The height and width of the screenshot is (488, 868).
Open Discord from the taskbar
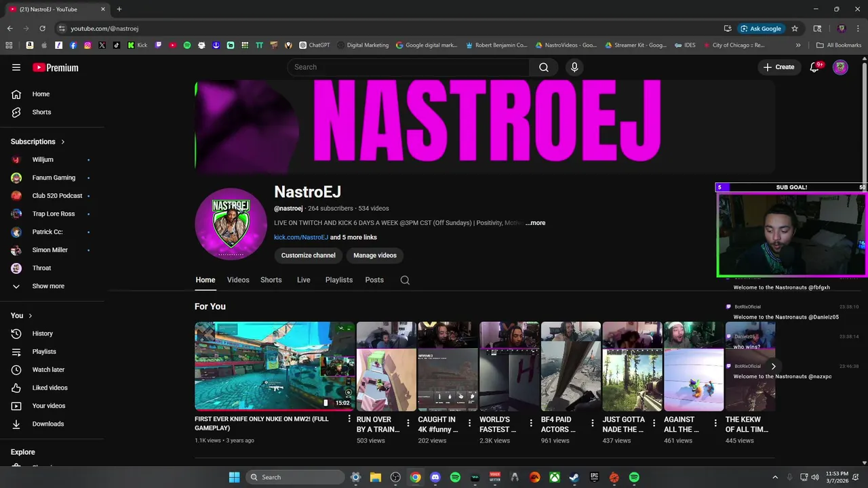[x=435, y=477]
